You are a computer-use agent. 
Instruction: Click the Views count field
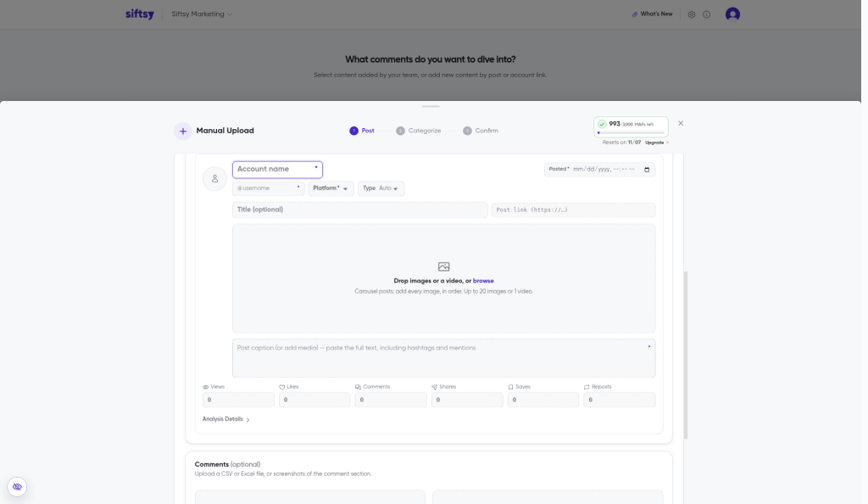click(x=238, y=400)
